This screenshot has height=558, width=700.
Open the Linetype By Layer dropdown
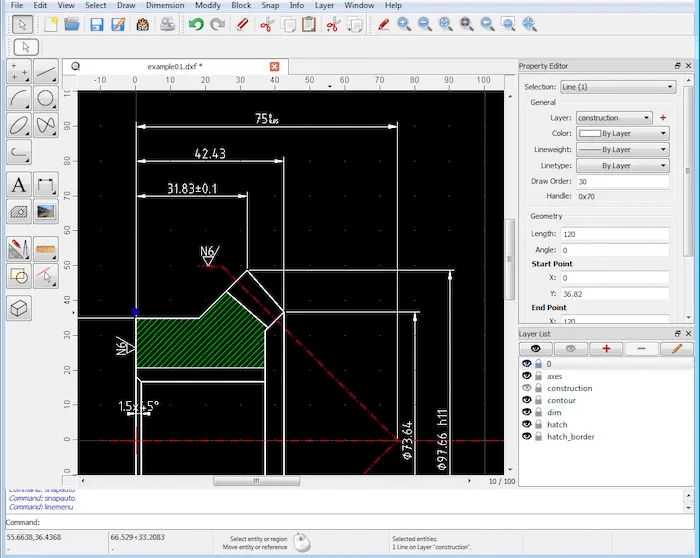point(623,166)
